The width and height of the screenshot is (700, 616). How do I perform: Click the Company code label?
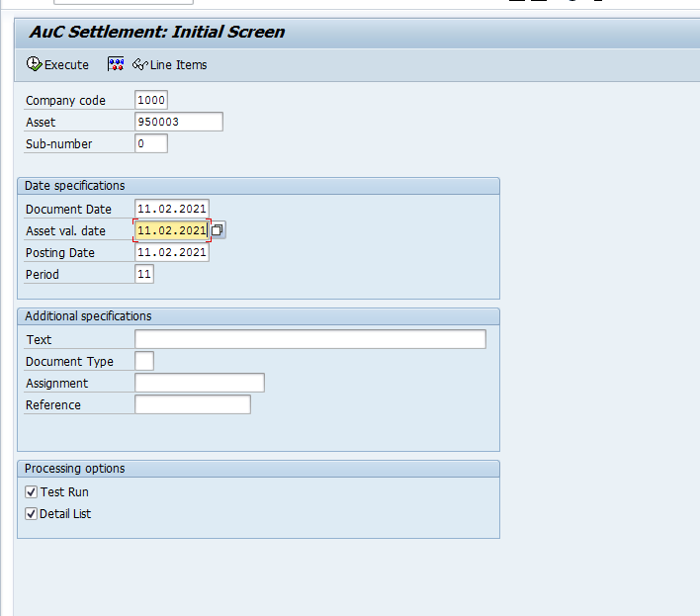[65, 101]
